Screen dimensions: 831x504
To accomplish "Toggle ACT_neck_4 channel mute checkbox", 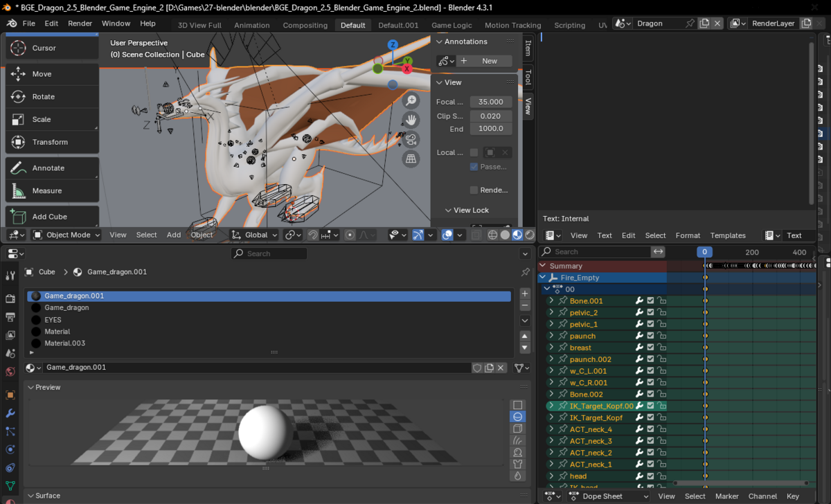I will coord(650,429).
